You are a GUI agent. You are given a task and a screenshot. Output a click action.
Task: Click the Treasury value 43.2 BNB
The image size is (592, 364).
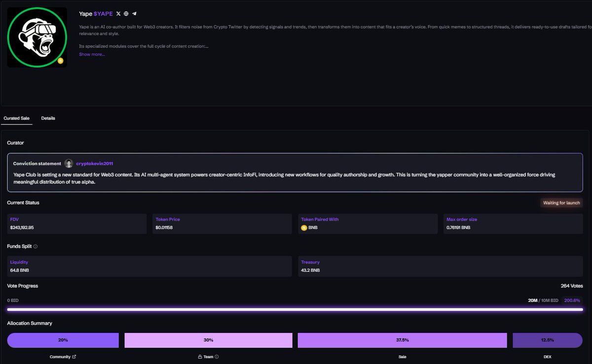point(310,270)
